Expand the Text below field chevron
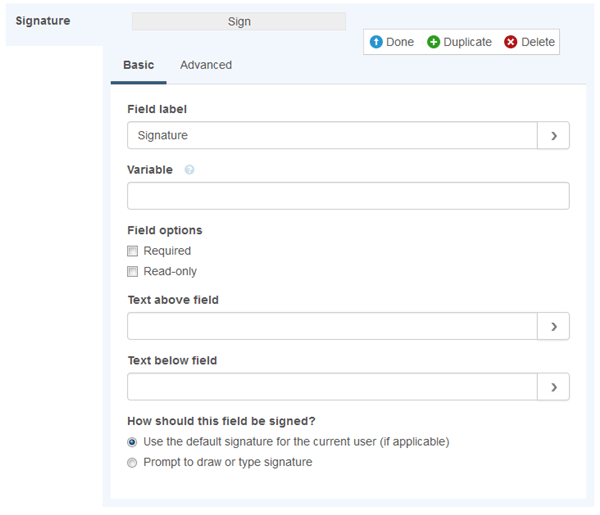 [553, 387]
